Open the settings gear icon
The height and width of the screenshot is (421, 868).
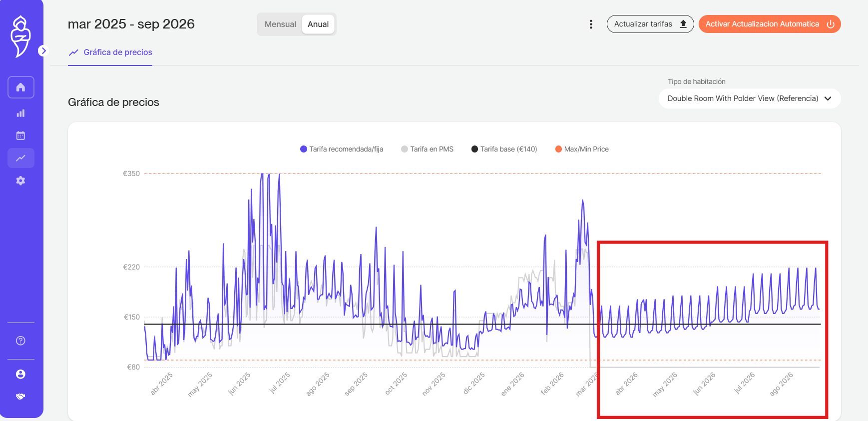[20, 180]
